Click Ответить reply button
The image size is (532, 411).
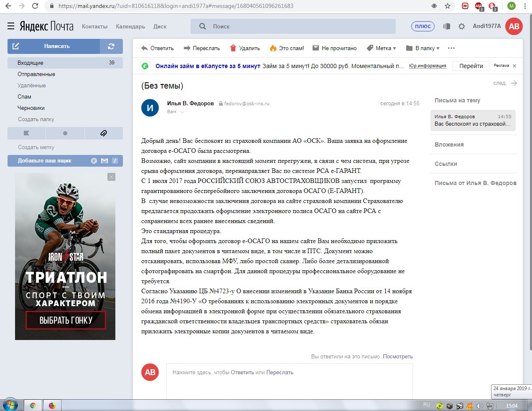point(158,48)
